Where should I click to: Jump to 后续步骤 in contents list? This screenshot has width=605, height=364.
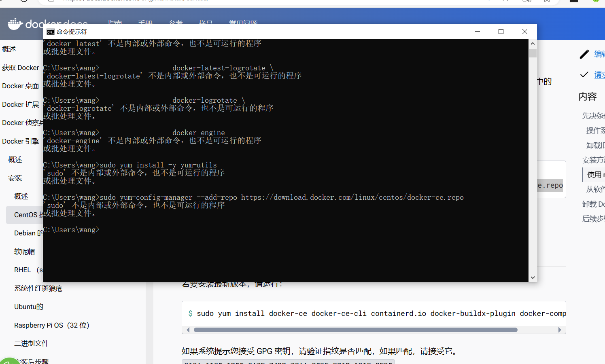coord(593,218)
